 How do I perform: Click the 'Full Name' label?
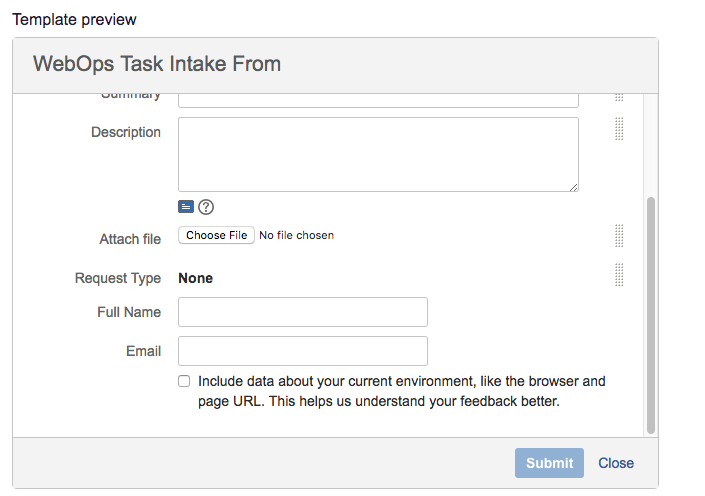point(129,312)
